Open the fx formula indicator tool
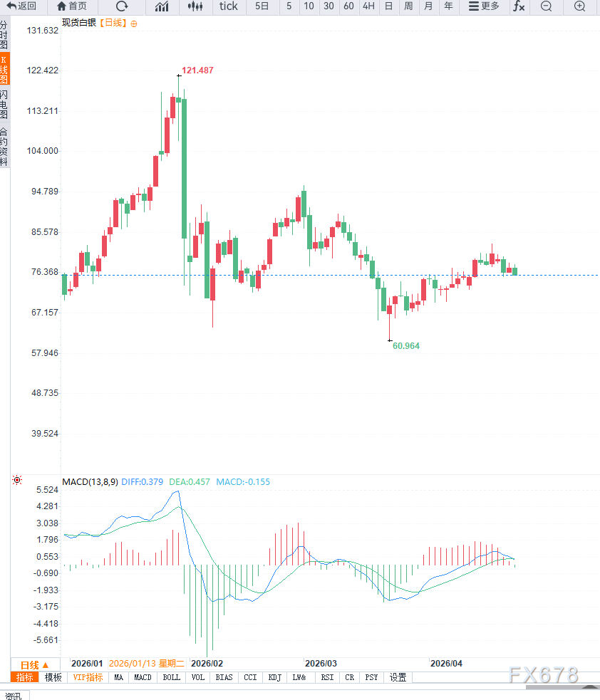 coord(519,6)
